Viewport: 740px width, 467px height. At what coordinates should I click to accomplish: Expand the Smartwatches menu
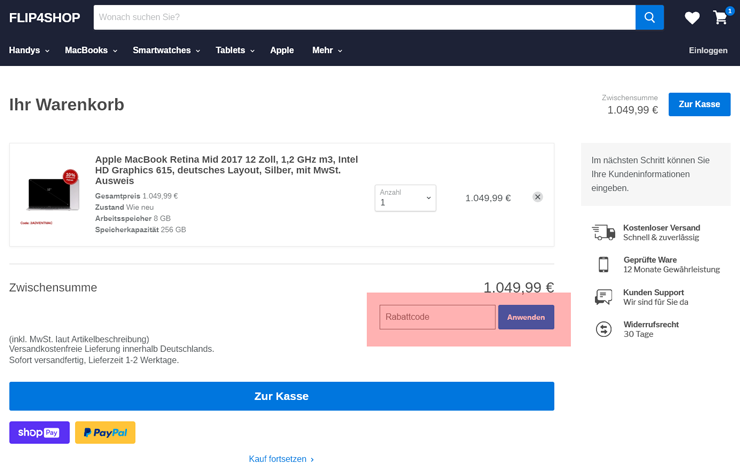(166, 50)
